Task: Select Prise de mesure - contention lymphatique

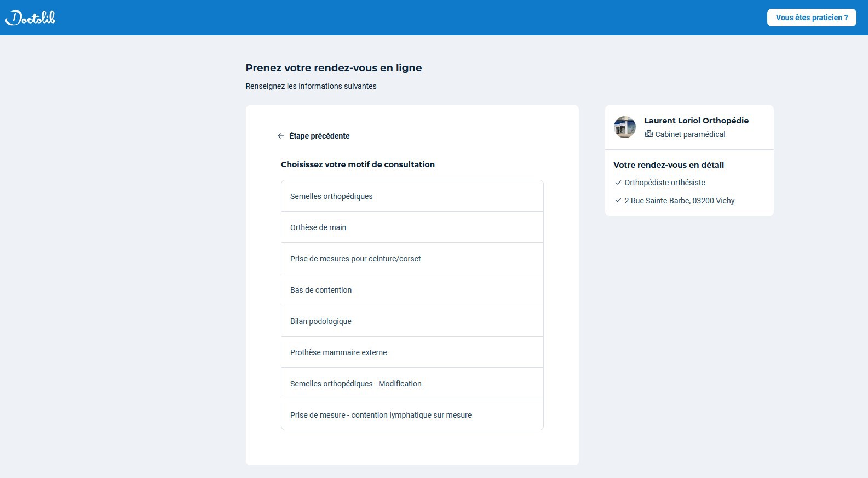Action: coord(412,415)
